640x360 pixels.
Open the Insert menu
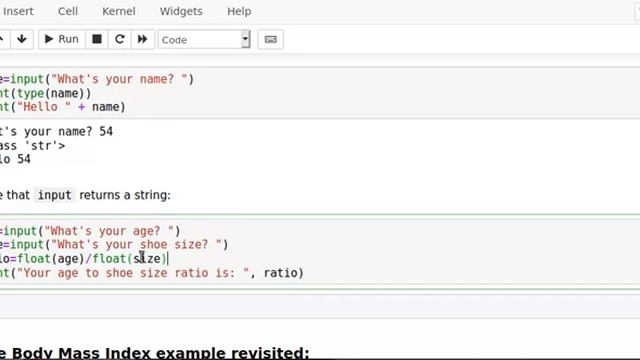pyautogui.click(x=18, y=11)
